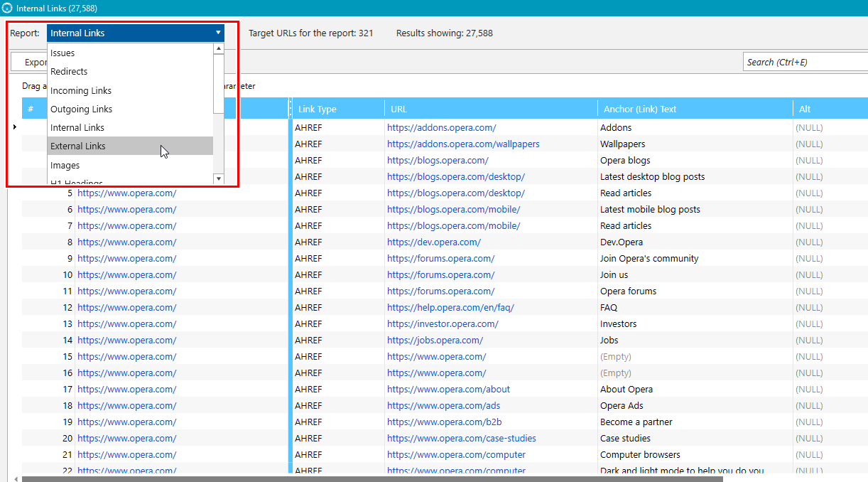Open the https://jobs.opera.com/ link
Image resolution: width=868 pixels, height=482 pixels.
(435, 340)
